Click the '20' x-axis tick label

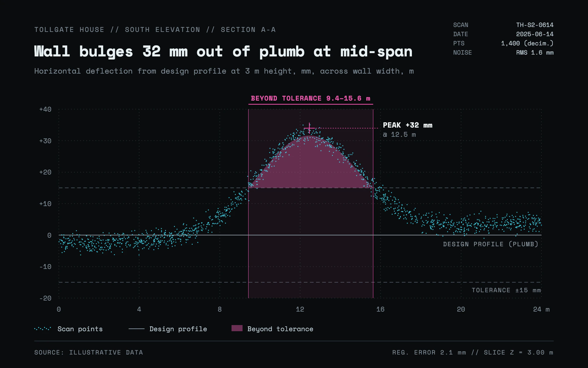461,309
